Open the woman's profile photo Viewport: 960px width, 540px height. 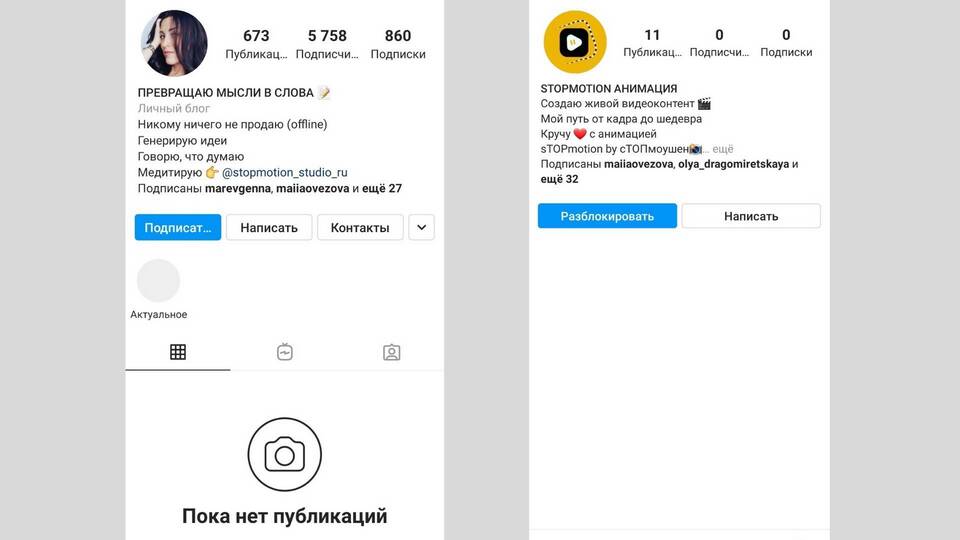174,43
